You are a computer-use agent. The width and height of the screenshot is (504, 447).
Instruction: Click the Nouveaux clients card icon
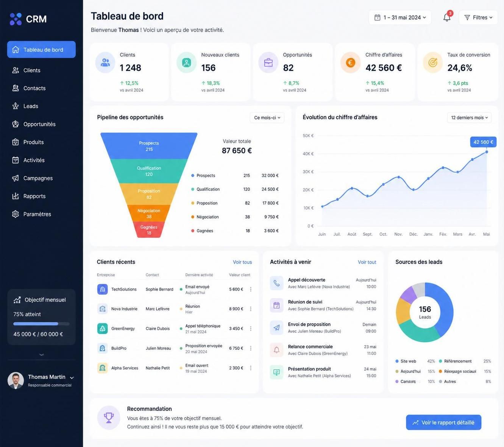[187, 62]
